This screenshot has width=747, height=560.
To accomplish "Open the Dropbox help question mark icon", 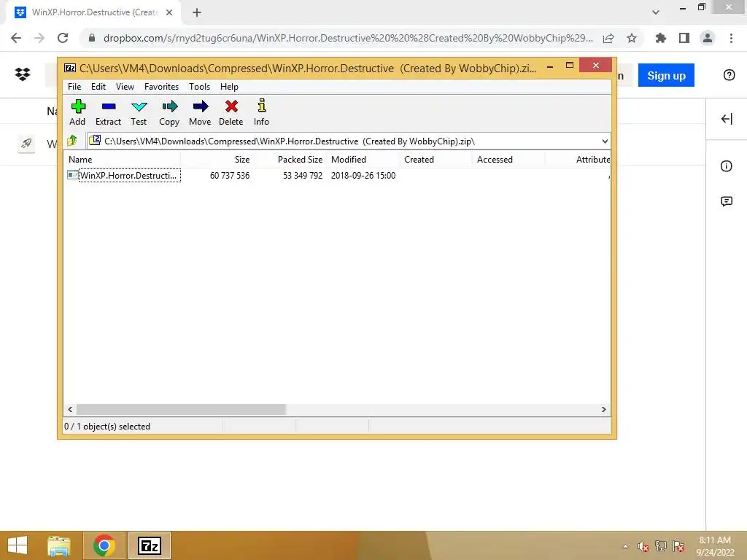I will [729, 75].
